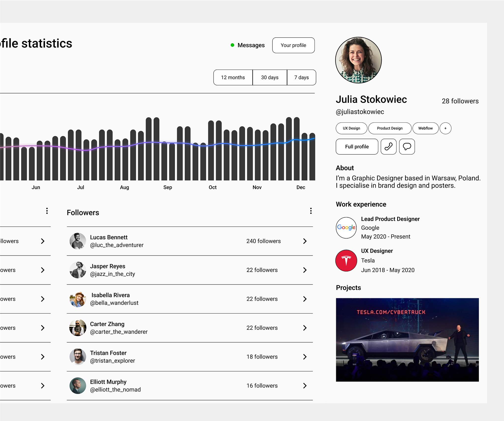The image size is (504, 421).
Task: Open Jasper Reyes's avatar
Action: tap(78, 270)
